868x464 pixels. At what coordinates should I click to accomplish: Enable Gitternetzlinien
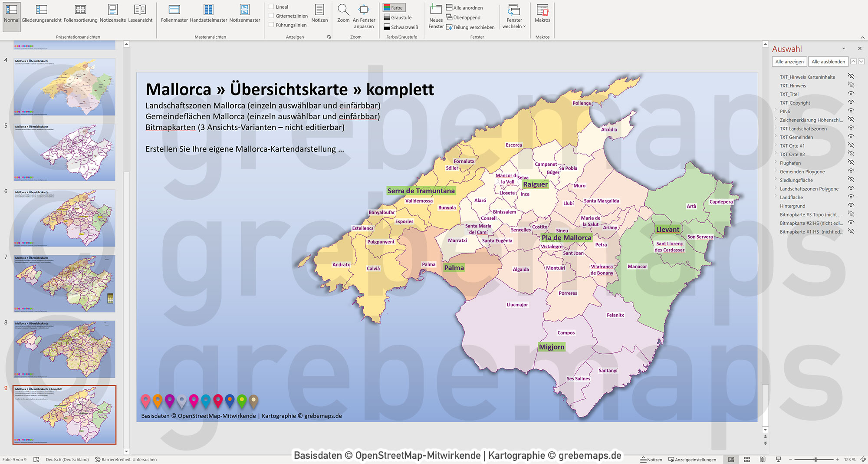271,15
